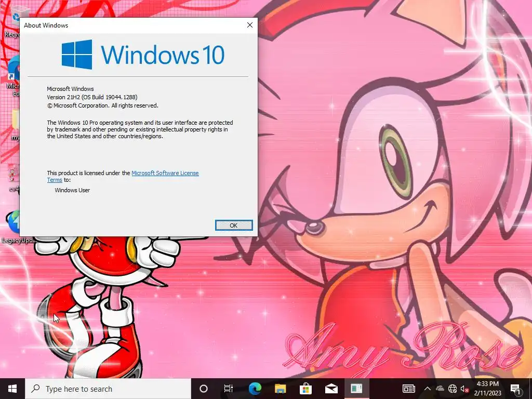This screenshot has width=532, height=399.
Task: Click the 'Version 21H2 (OS Build 19044.1288)' text
Action: tap(92, 97)
